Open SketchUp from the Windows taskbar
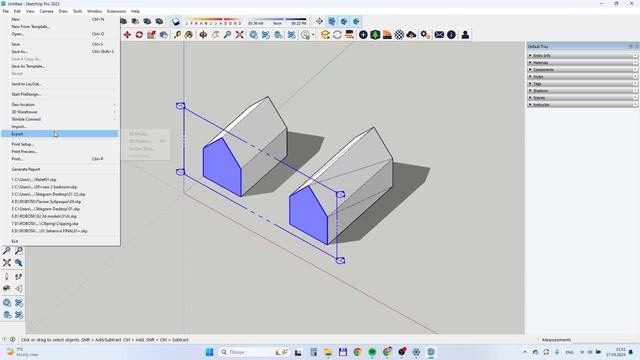The height and width of the screenshot is (360, 640). click(431, 352)
